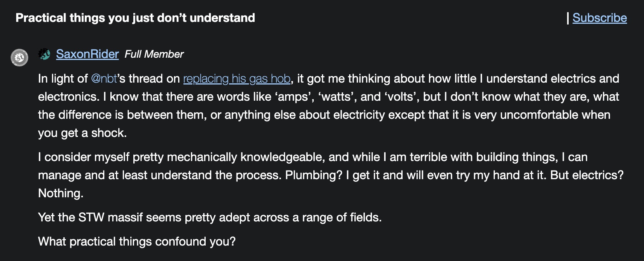Image resolution: width=644 pixels, height=261 pixels.
Task: Open SaxonRider's user profile link
Action: [x=87, y=54]
